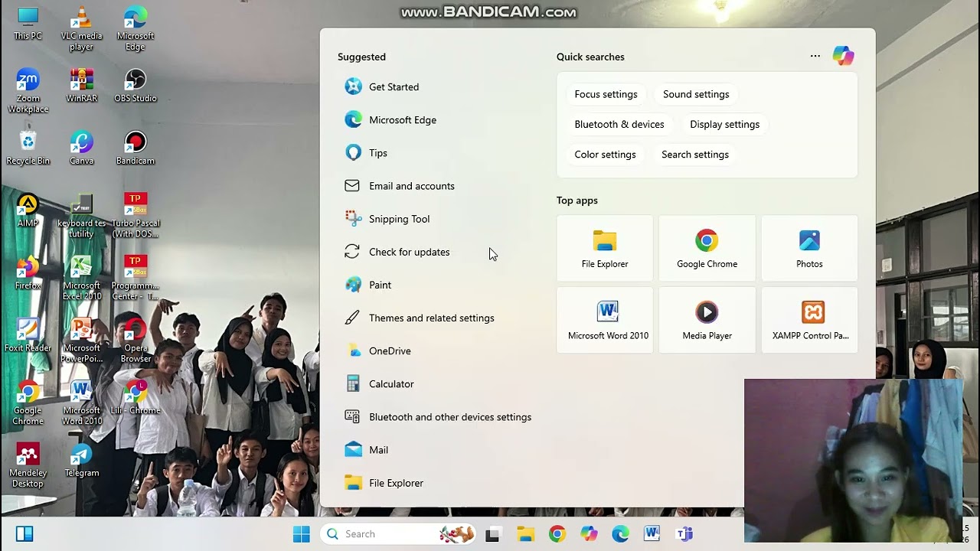Open Calculator from Suggested list

coord(436,384)
